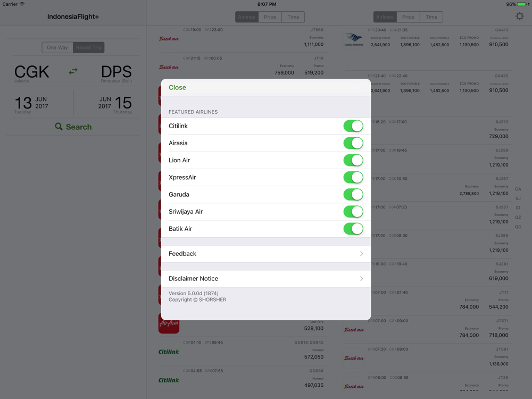The height and width of the screenshot is (399, 532).
Task: Tap the Batik Air logo for flight JT568
Action: click(169, 39)
